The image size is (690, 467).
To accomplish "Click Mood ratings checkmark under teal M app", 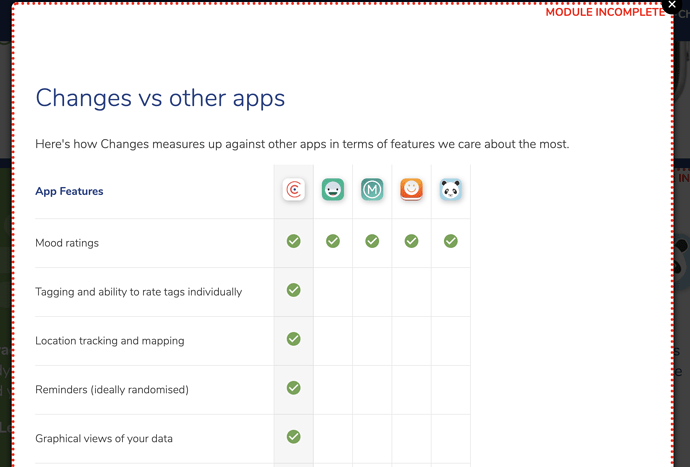I will coord(372,241).
